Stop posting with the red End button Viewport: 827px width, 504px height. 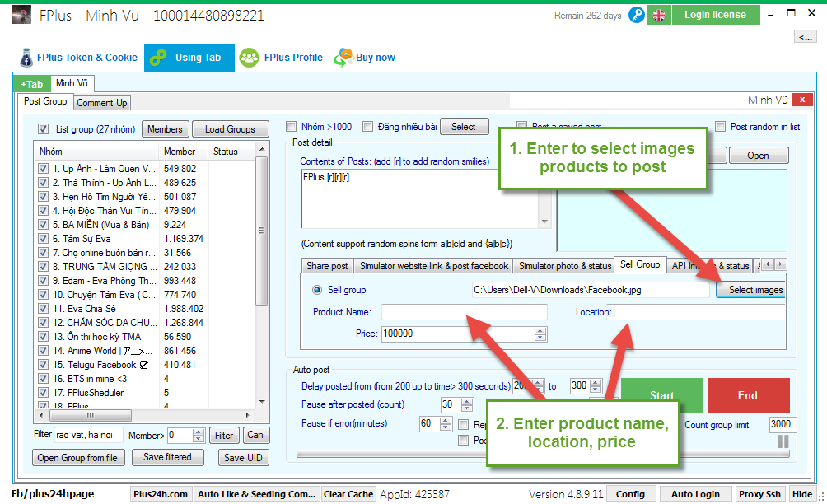click(x=748, y=395)
